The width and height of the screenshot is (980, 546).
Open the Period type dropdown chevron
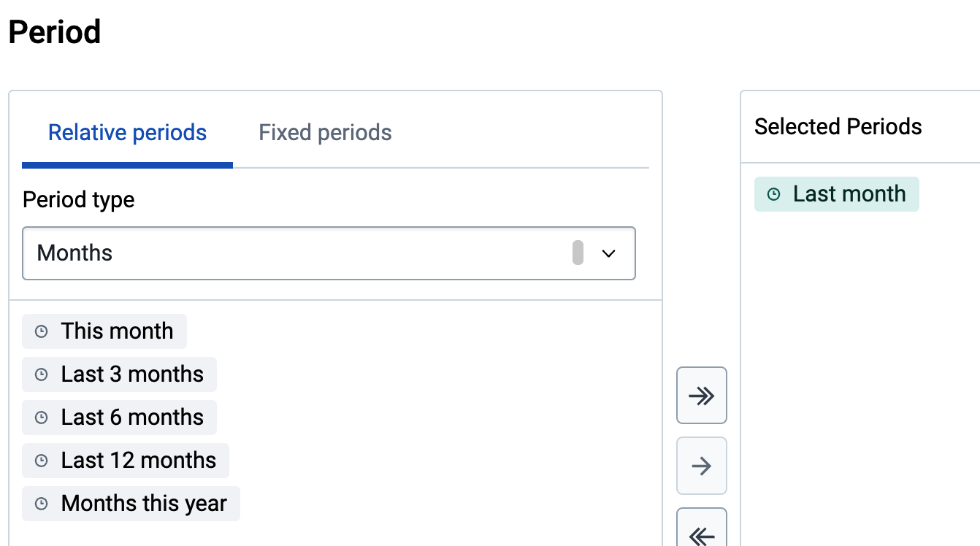(x=608, y=253)
